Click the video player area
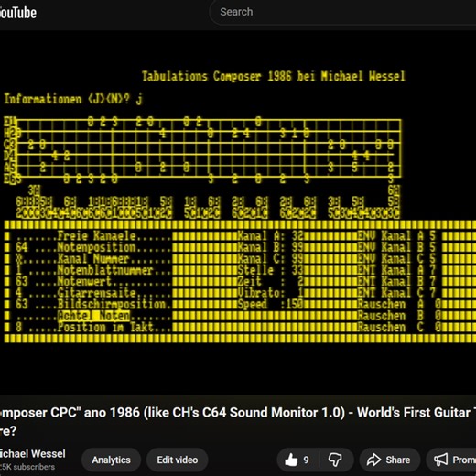 (x=238, y=212)
